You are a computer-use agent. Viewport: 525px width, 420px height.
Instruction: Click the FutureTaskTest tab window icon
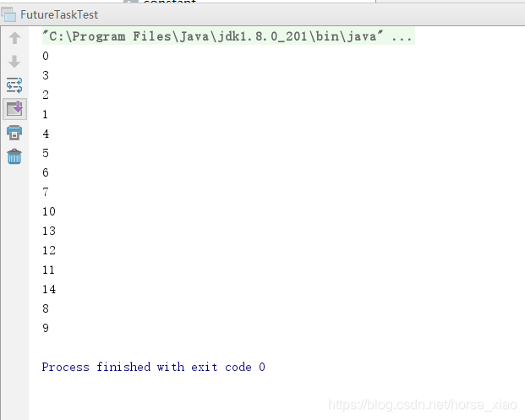click(x=8, y=14)
